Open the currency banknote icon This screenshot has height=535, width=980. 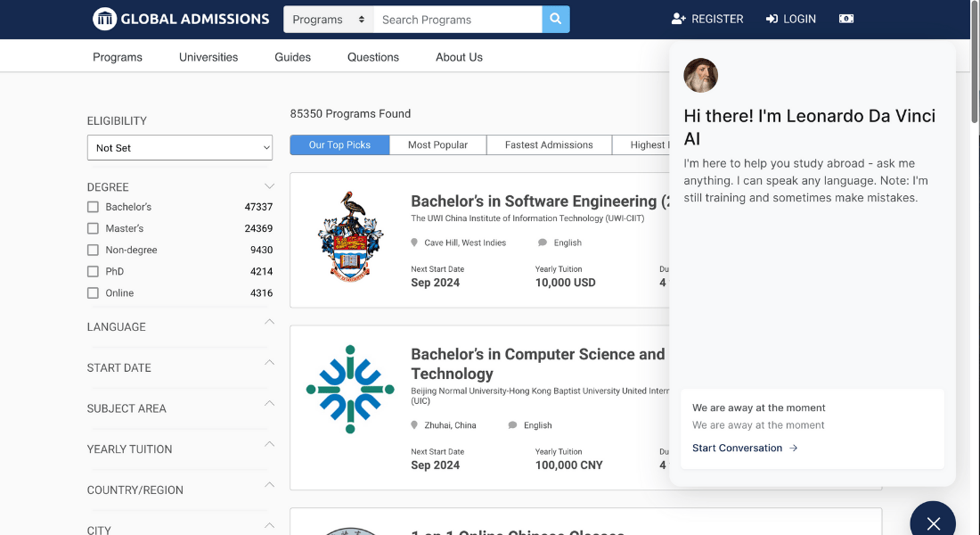tap(846, 19)
